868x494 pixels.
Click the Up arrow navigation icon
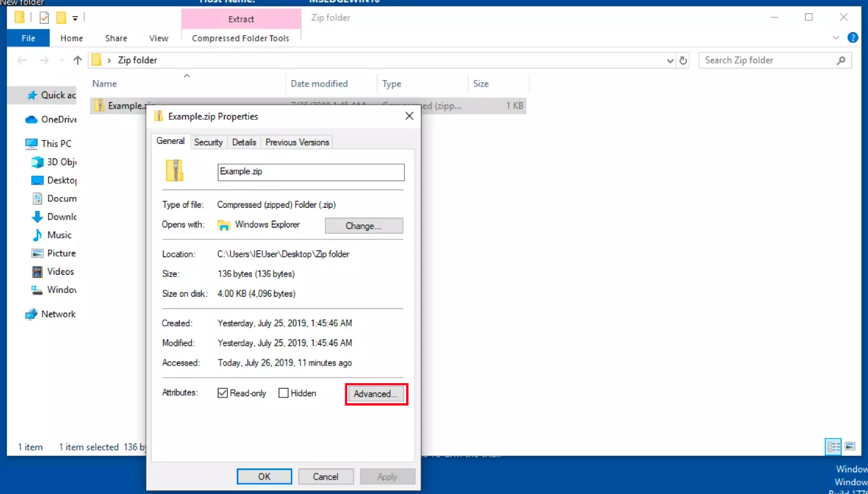click(x=78, y=61)
